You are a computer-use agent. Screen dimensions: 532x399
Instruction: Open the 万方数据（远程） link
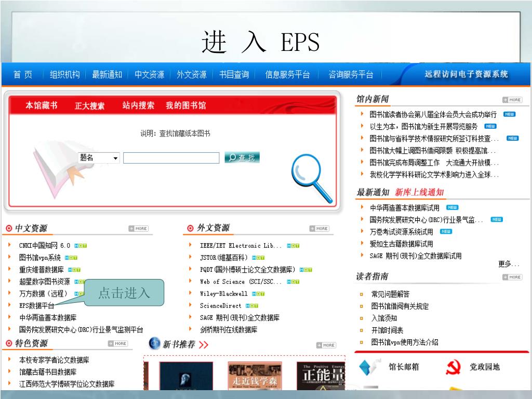[x=43, y=294]
